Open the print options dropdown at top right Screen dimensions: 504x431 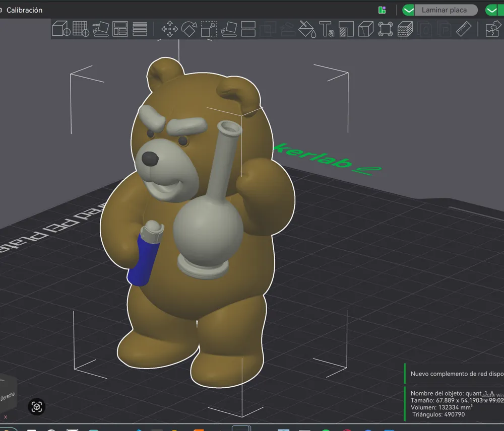pyautogui.click(x=492, y=10)
